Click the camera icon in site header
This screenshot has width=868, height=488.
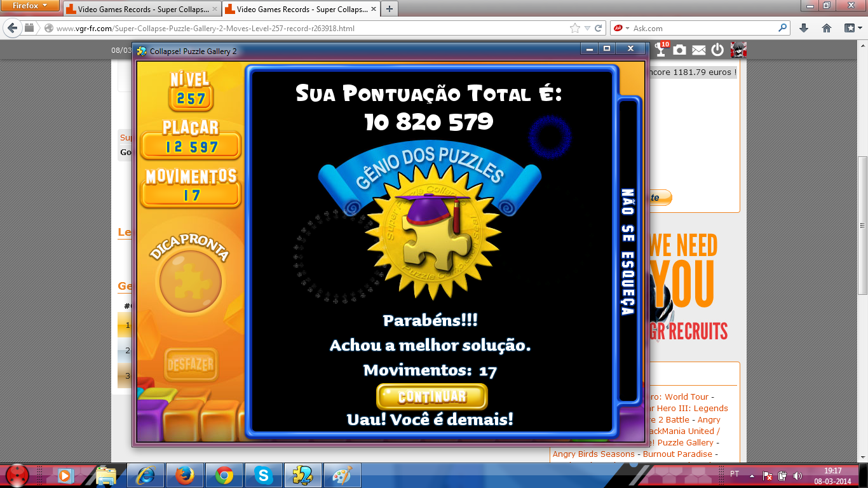tap(680, 50)
